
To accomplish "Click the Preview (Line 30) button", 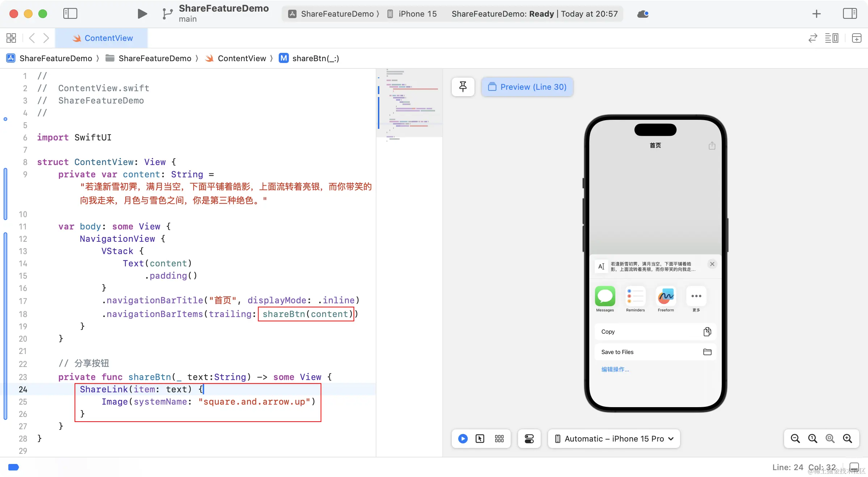I will [527, 87].
